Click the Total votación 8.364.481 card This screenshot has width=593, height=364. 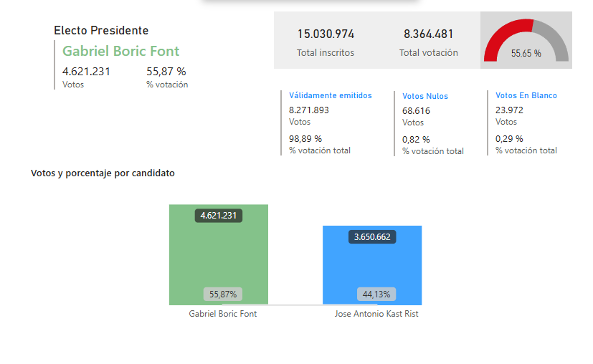[428, 42]
